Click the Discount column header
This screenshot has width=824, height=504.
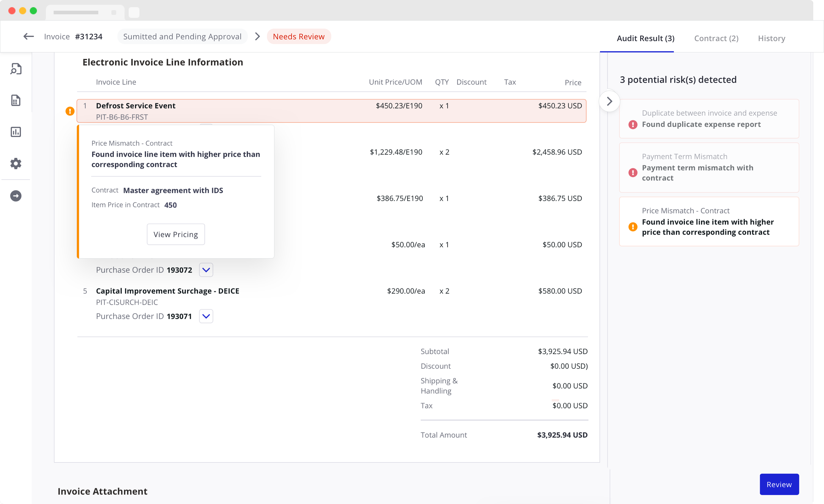click(471, 82)
